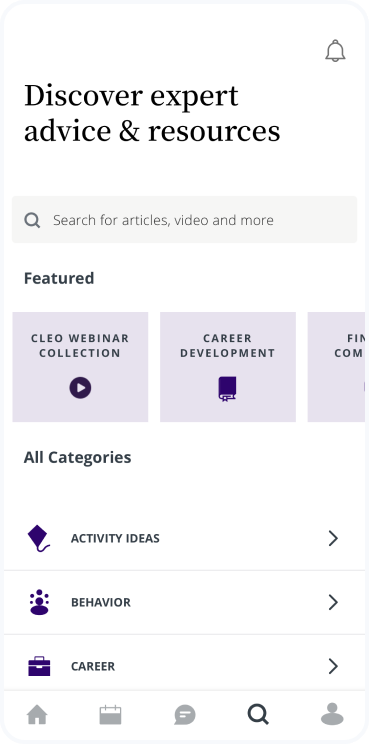Select the Behavior people icon
Image resolution: width=369 pixels, height=744 pixels.
click(39, 602)
